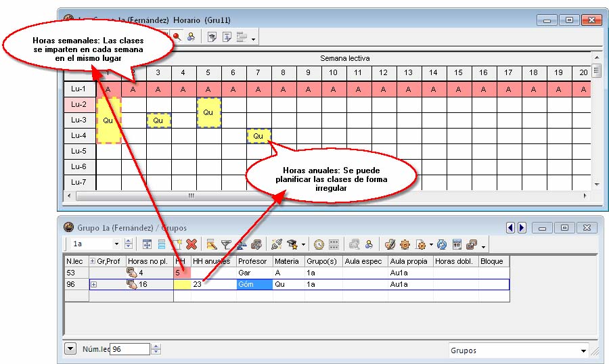Click the down-arrow button left of Núm.lec
Screen dimensions: 609x364
click(x=70, y=348)
